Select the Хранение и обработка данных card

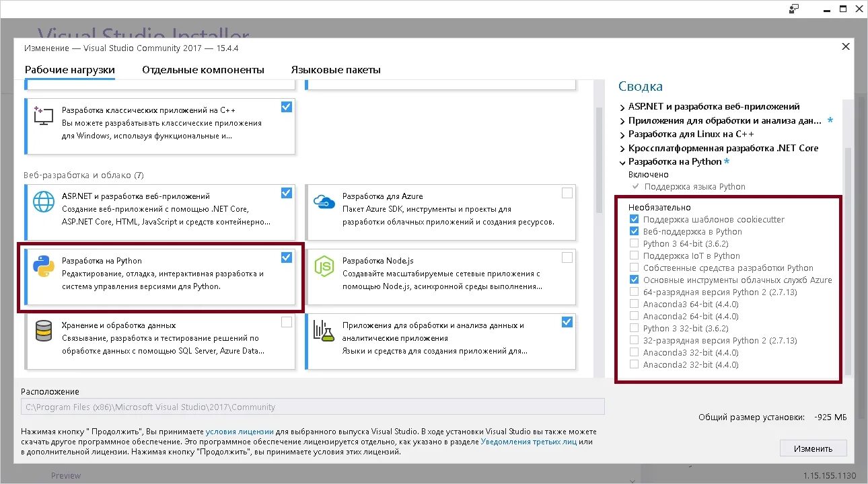pyautogui.click(x=160, y=341)
